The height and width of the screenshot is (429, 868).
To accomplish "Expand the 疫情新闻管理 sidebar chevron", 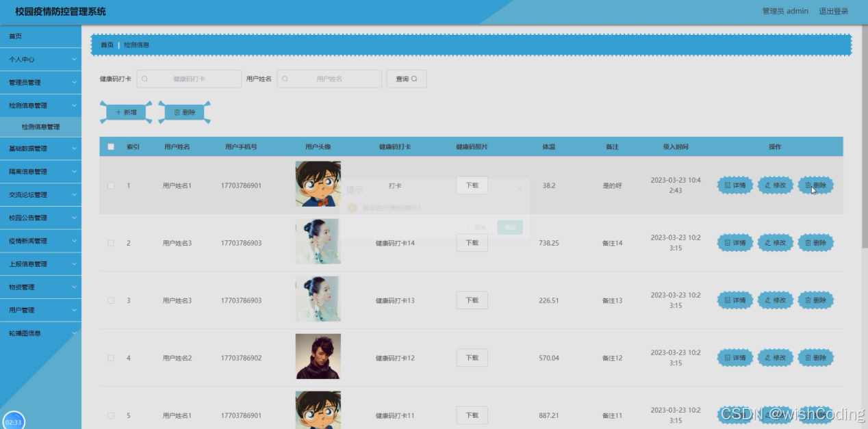I will 74,241.
